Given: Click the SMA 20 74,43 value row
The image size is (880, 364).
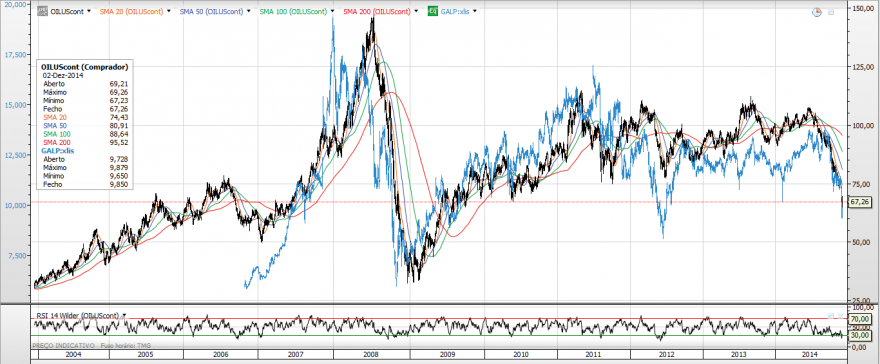Looking at the screenshot, I should [x=86, y=117].
